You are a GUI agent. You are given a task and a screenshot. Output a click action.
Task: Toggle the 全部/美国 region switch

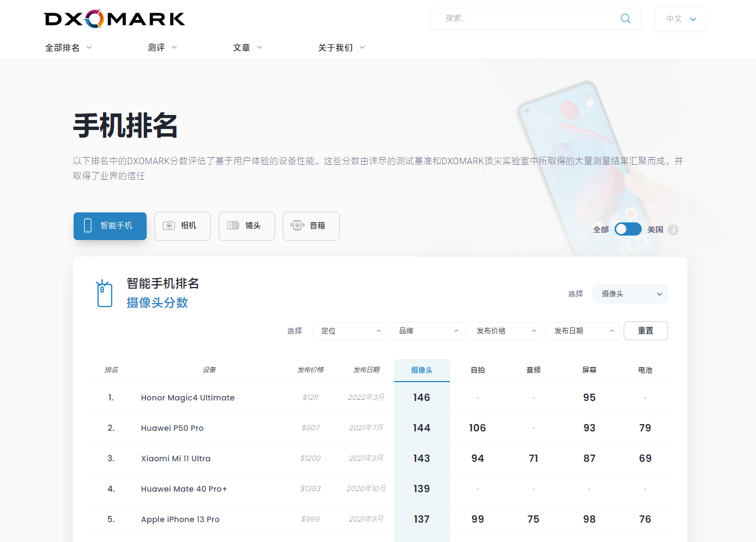[628, 229]
